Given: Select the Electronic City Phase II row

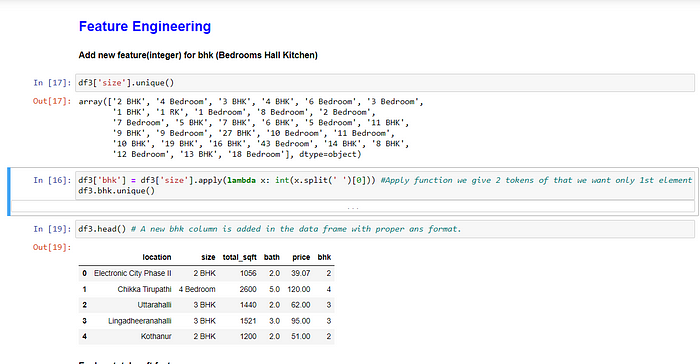Looking at the screenshot, I should 206,273.
